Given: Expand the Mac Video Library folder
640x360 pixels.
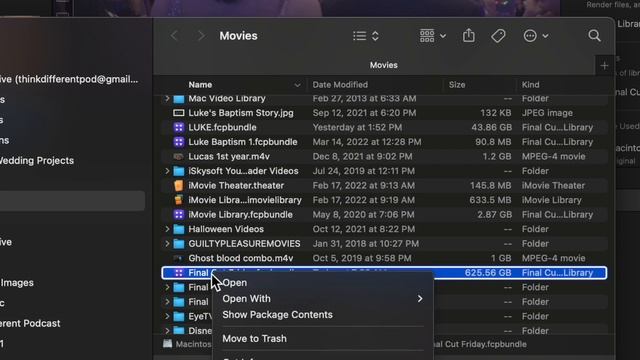Looking at the screenshot, I should pyautogui.click(x=167, y=98).
